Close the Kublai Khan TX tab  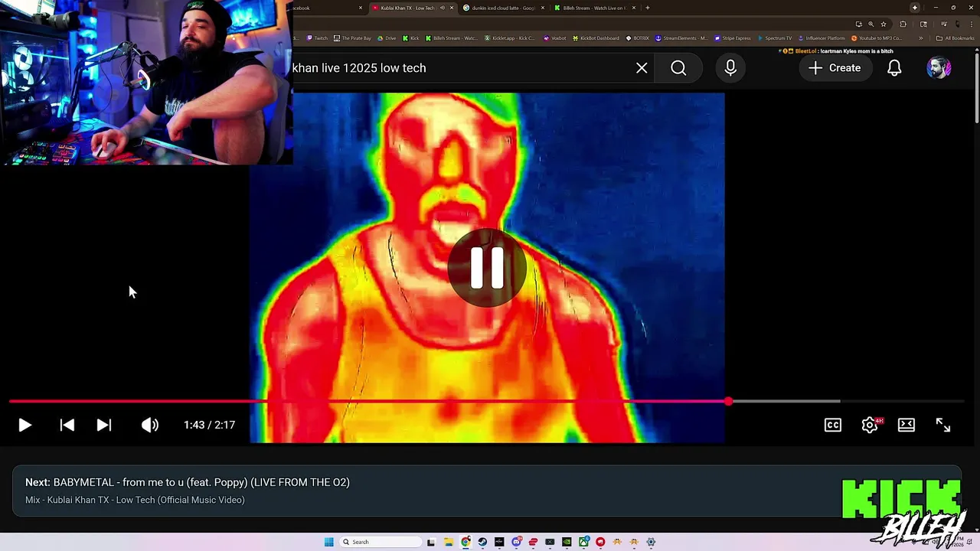(x=452, y=8)
